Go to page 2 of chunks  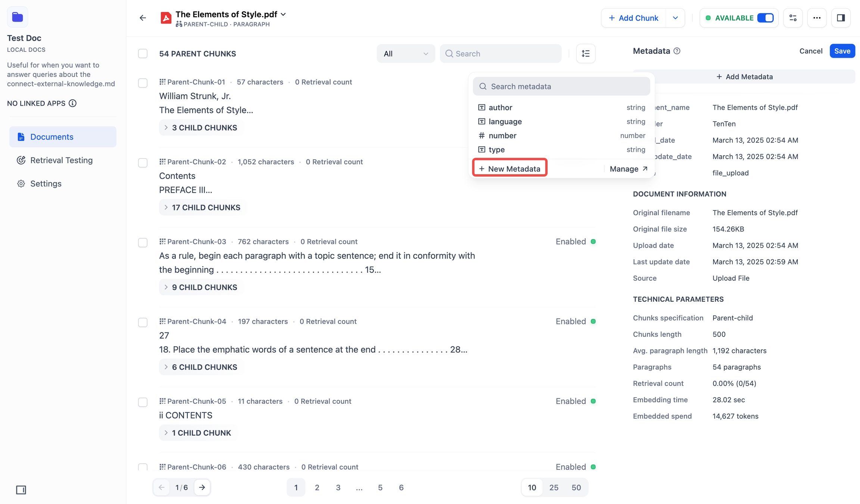tap(317, 488)
